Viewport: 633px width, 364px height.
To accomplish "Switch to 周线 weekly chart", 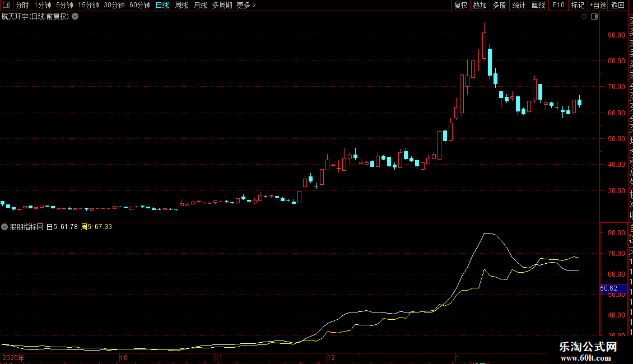I will tap(181, 5).
